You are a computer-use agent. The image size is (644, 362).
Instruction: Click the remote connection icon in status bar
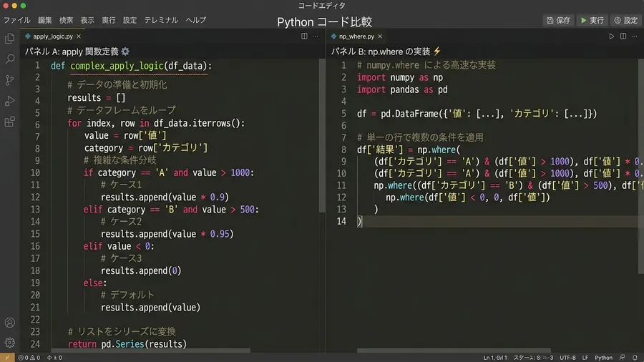coord(7,358)
